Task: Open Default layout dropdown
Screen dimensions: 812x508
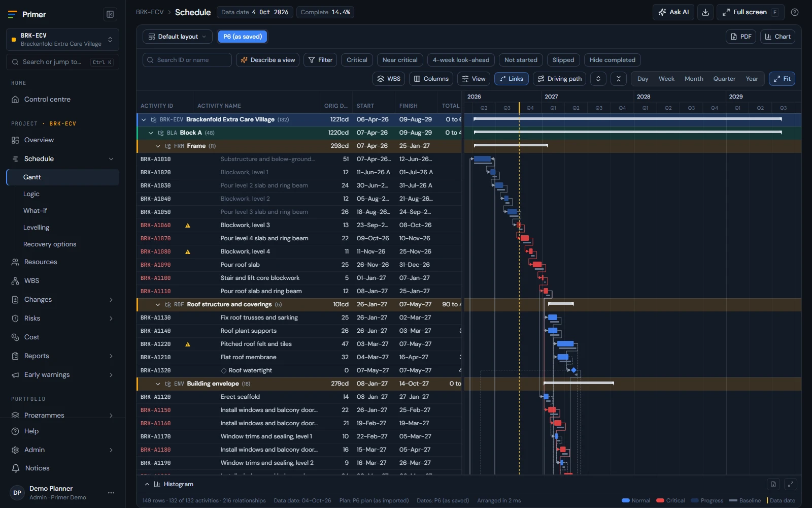Action: pos(178,37)
